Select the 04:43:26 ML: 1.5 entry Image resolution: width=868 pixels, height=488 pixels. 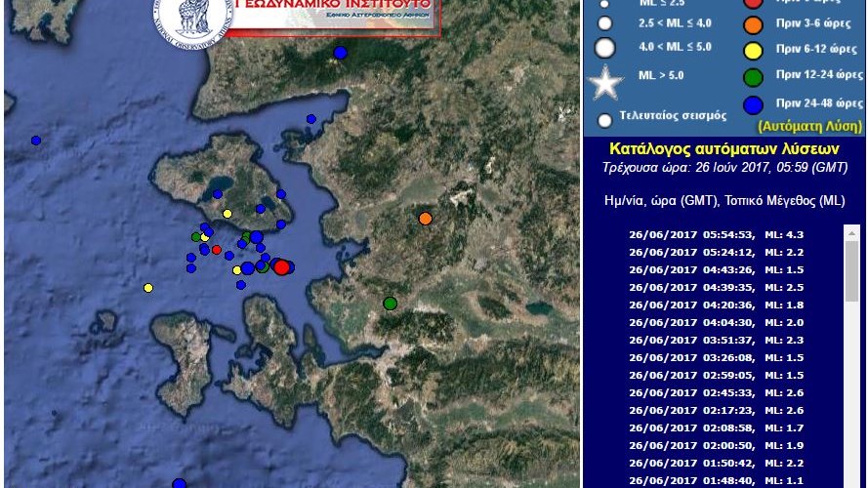[716, 270]
